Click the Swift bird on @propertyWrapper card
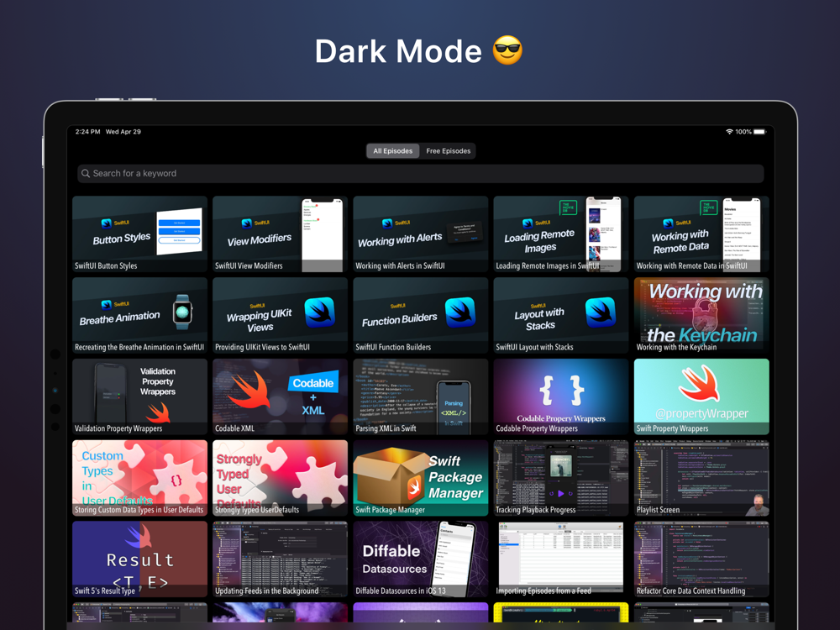This screenshot has width=840, height=630. pos(701,384)
